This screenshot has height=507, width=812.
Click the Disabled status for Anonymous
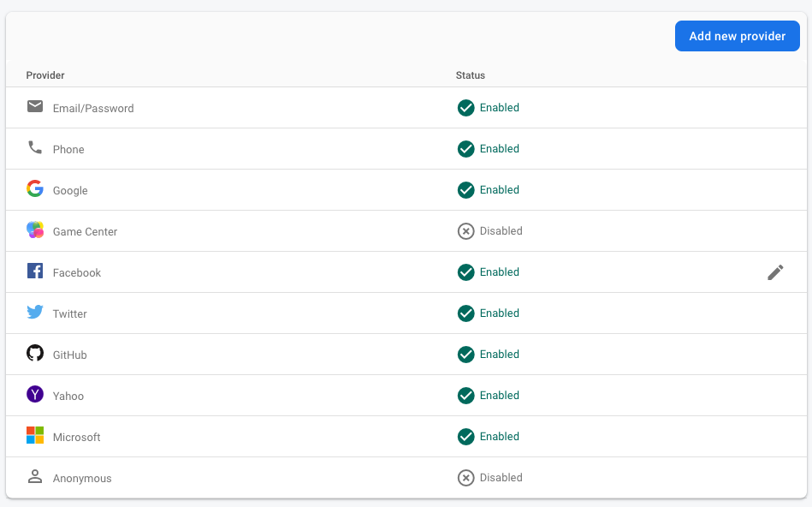tap(489, 478)
